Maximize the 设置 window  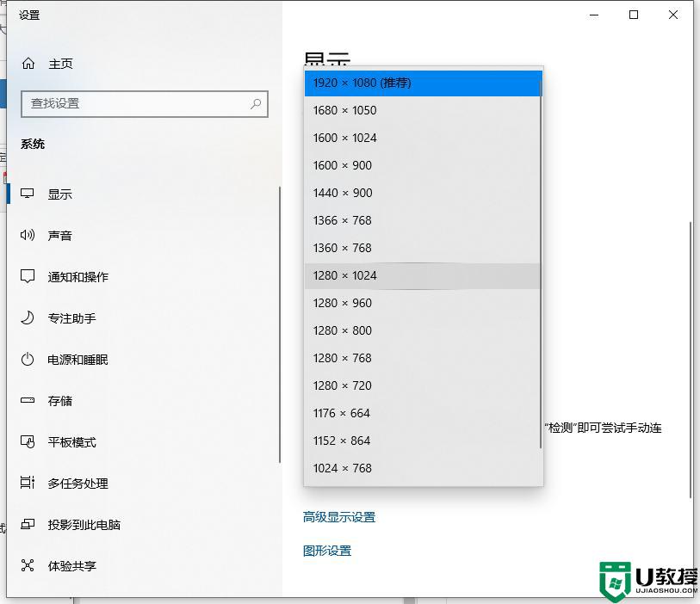pos(634,15)
